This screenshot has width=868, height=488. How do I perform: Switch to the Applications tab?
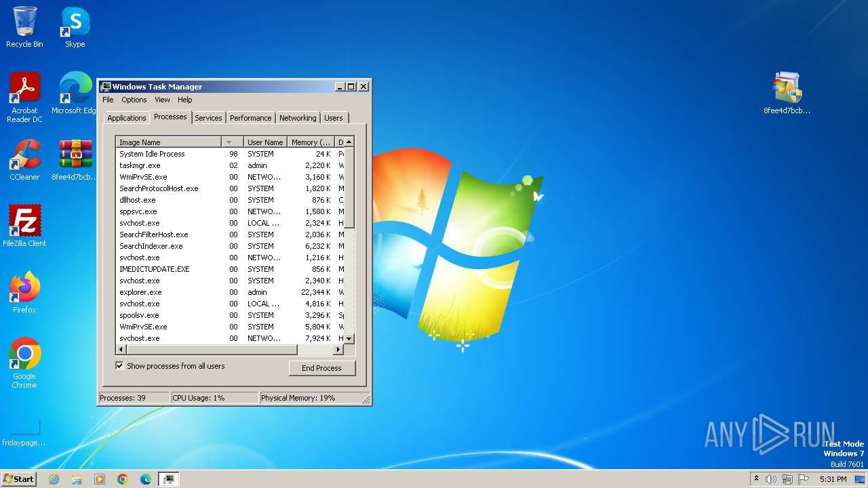(x=127, y=118)
